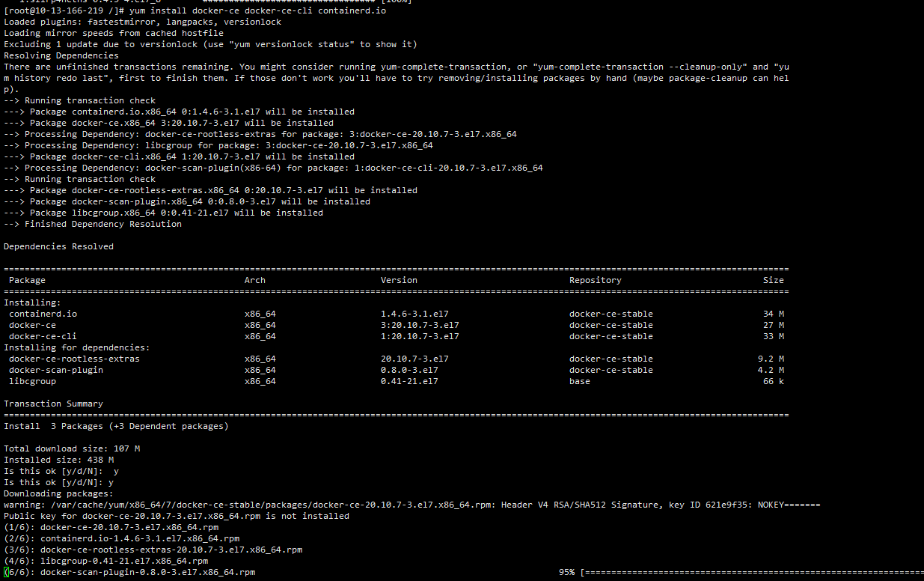
Task: Click the 'Resolving Dependencies' line
Action: (61, 55)
